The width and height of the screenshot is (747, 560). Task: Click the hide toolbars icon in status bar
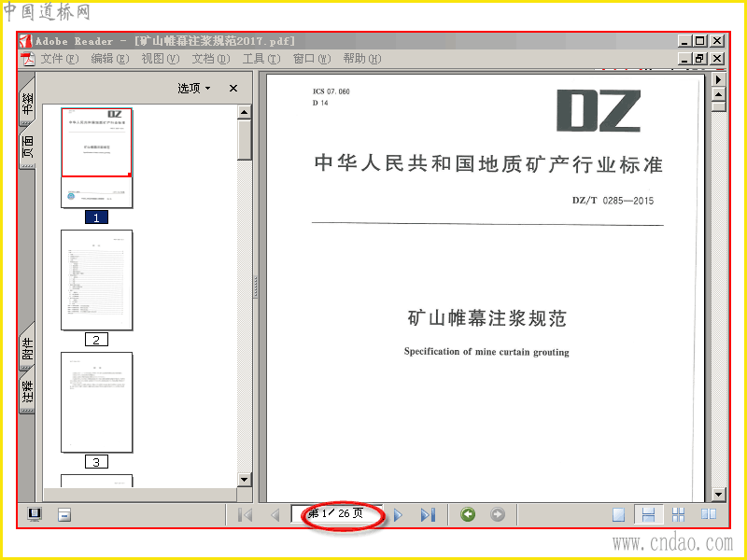(64, 515)
